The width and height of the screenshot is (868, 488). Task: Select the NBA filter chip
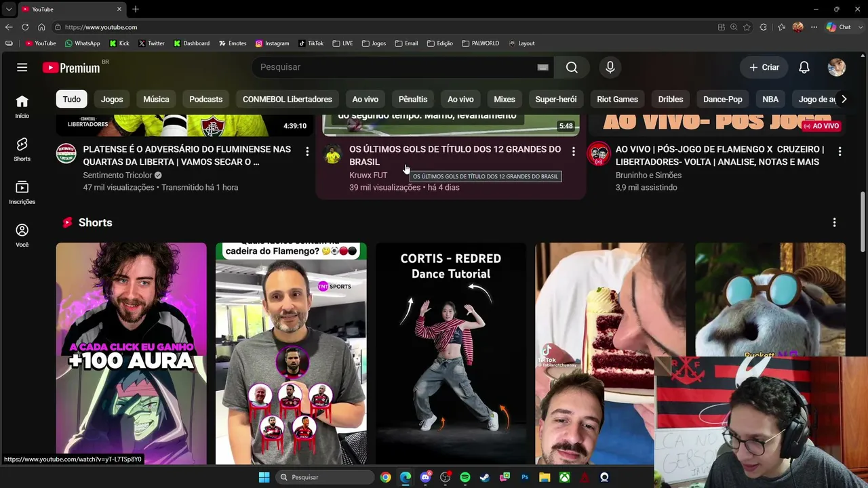click(x=770, y=99)
